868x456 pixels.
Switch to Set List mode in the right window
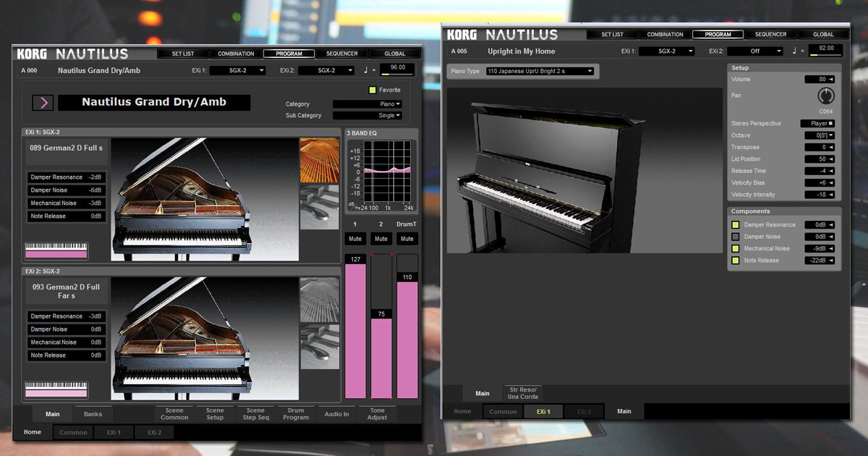612,35
